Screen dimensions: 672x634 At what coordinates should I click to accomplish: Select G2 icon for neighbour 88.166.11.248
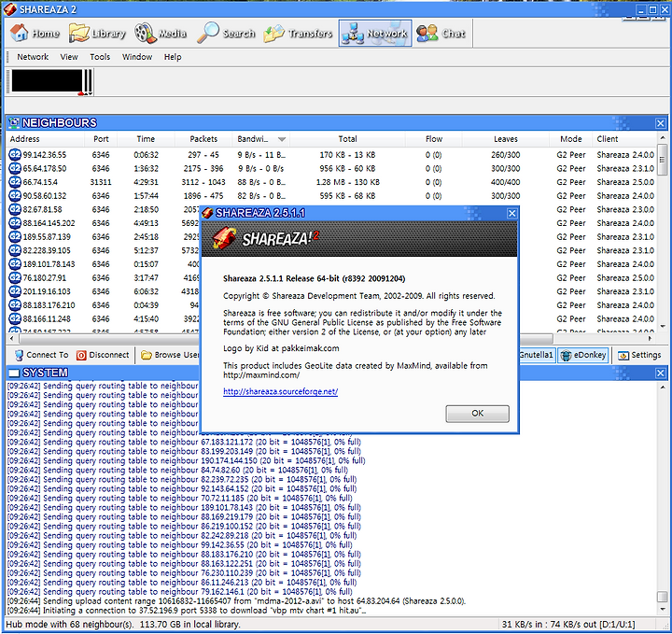click(15, 319)
